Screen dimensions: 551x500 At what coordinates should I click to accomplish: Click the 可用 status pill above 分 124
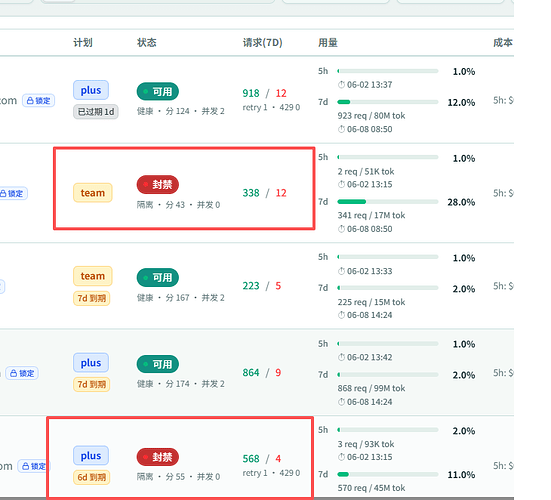(x=158, y=92)
